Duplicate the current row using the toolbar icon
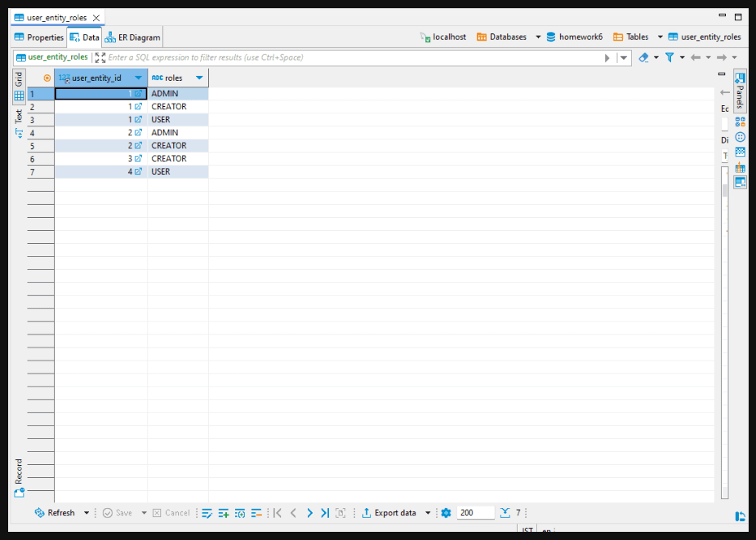This screenshot has height=540, width=756. point(240,513)
